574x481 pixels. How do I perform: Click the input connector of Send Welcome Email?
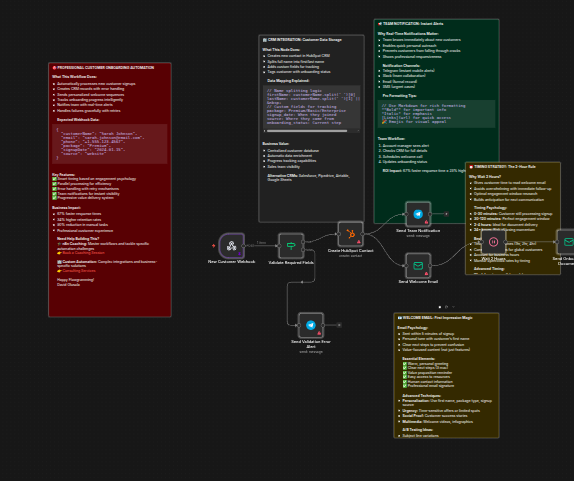pyautogui.click(x=406, y=265)
